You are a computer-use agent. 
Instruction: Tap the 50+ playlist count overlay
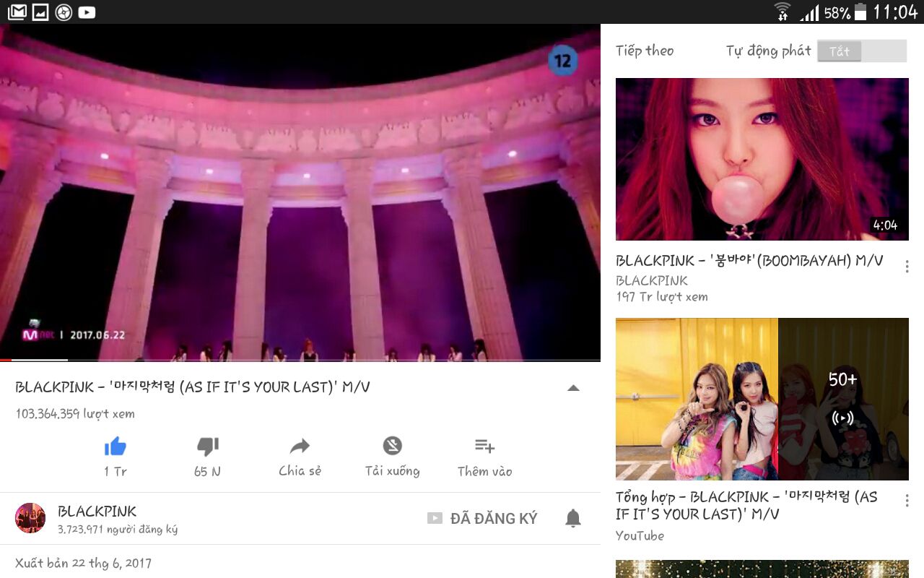(843, 399)
